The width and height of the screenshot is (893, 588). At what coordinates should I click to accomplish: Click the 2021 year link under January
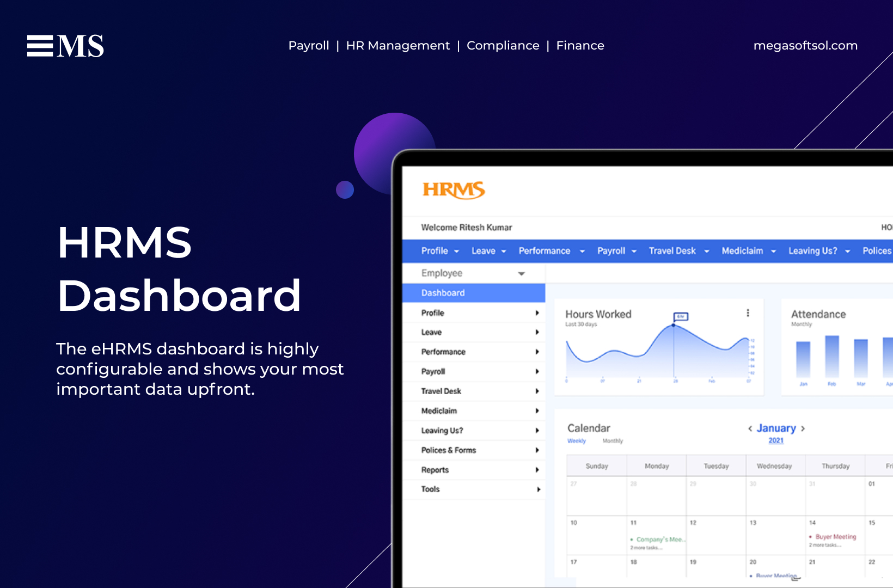775,440
